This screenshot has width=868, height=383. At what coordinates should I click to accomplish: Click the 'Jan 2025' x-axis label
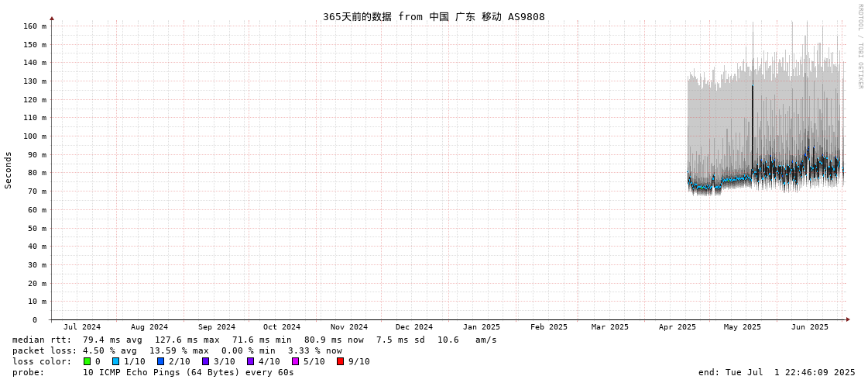click(x=482, y=327)
